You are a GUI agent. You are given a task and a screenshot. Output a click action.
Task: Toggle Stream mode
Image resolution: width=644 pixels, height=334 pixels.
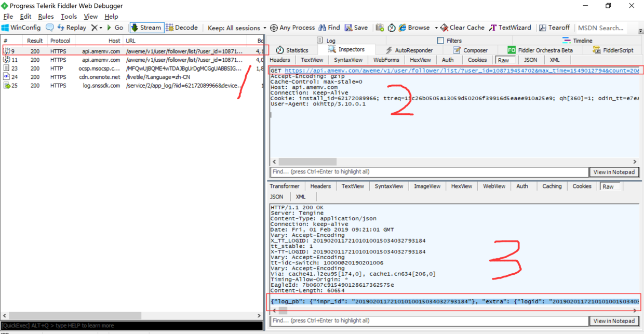146,28
